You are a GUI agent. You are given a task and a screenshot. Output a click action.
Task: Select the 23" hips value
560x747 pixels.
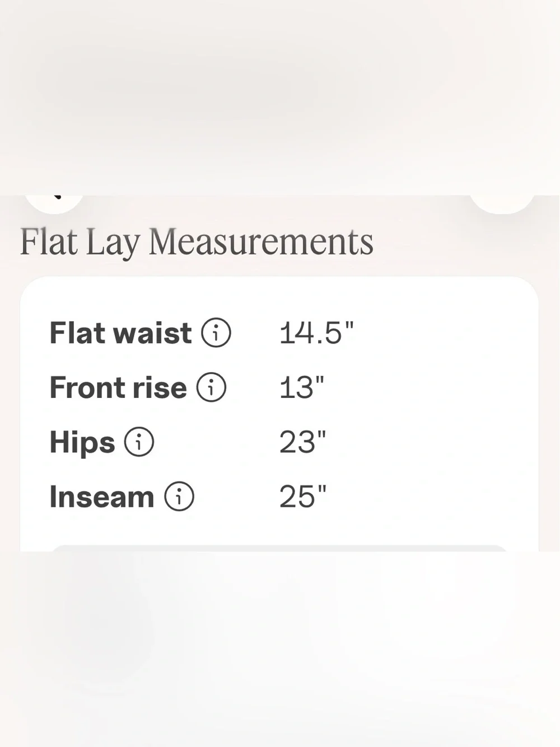coord(302,443)
